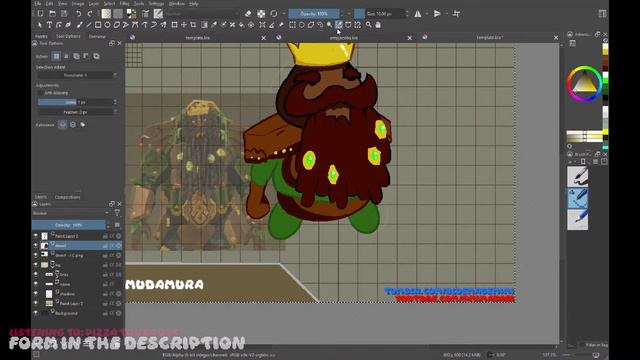Image resolution: width=640 pixels, height=360 pixels.
Task: Open the Select menu
Action: [109, 3]
